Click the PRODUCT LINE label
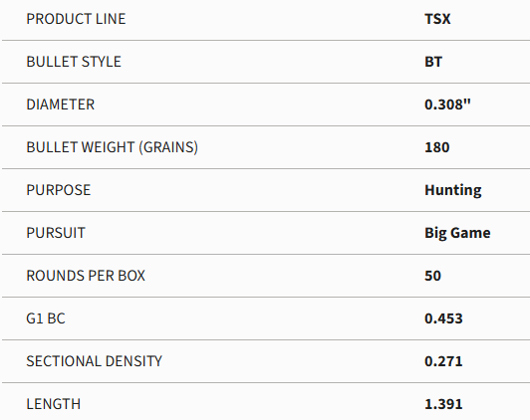 pos(76,19)
